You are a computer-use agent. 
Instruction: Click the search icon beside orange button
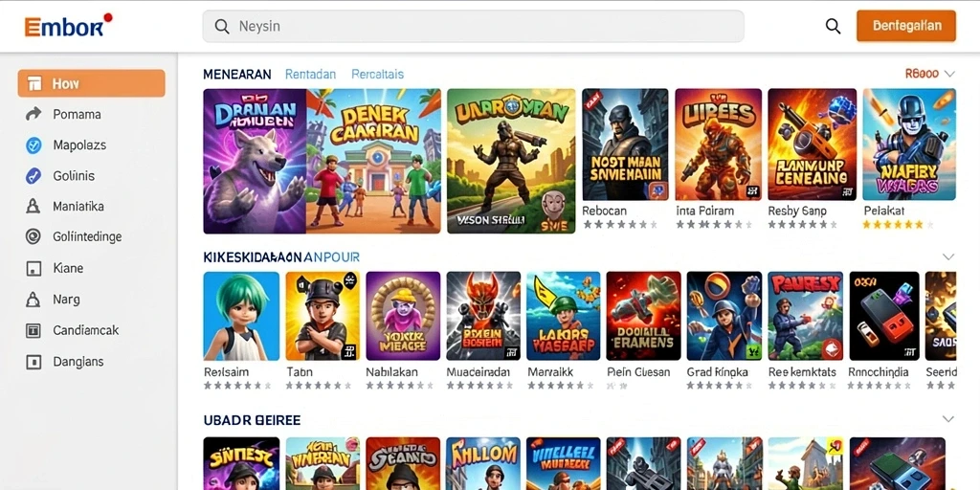[833, 26]
